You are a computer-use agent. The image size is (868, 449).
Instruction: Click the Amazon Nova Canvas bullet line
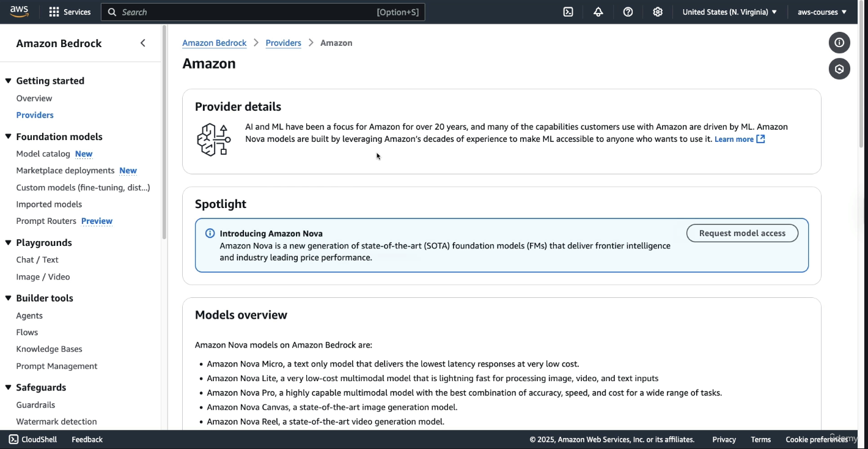pos(332,407)
